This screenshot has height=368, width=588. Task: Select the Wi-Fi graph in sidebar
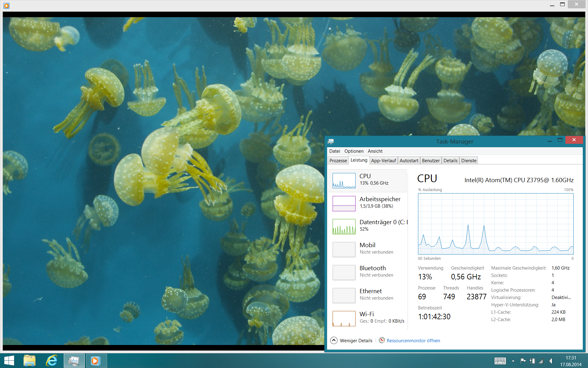point(344,318)
